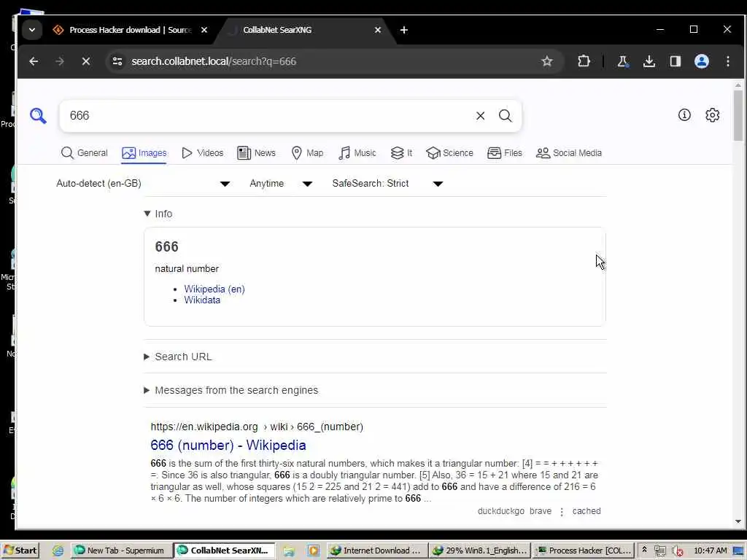Bookmark this page with the star icon
Viewport: 747px width, 560px height.
point(547,61)
